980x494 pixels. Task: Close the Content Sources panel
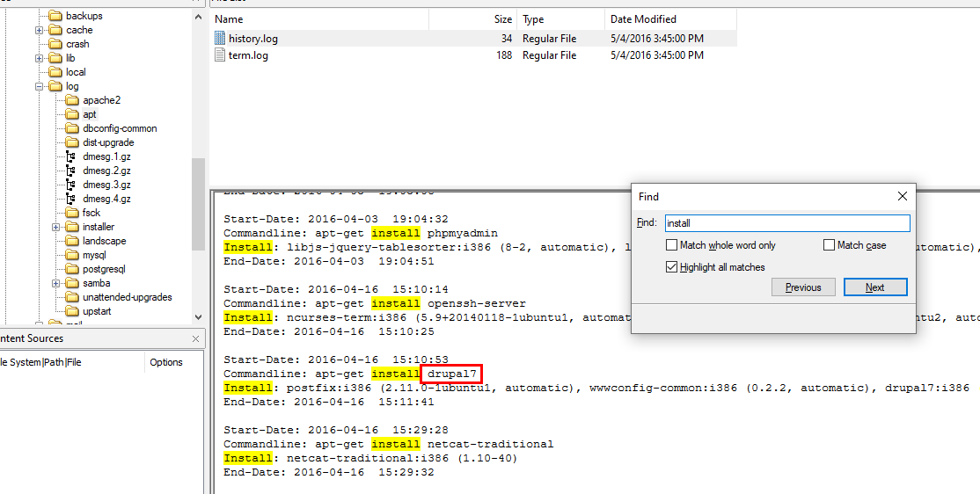[195, 339]
